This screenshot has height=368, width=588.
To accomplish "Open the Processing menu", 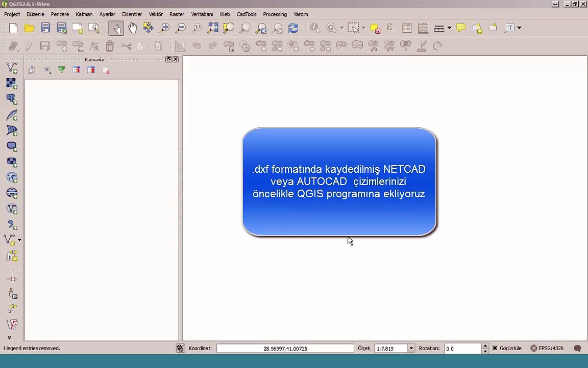I will [x=275, y=14].
